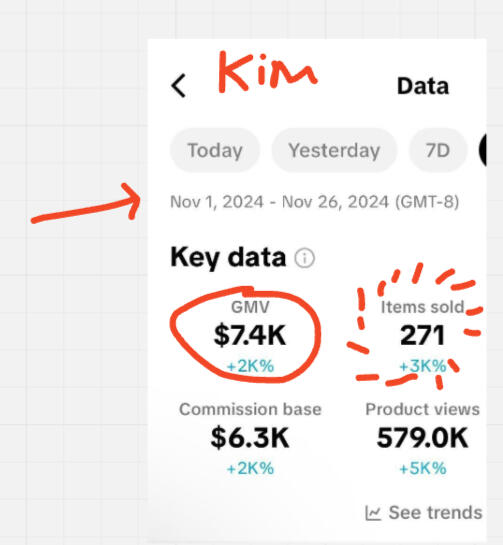Go back using the left chevron arrow

pyautogui.click(x=179, y=86)
